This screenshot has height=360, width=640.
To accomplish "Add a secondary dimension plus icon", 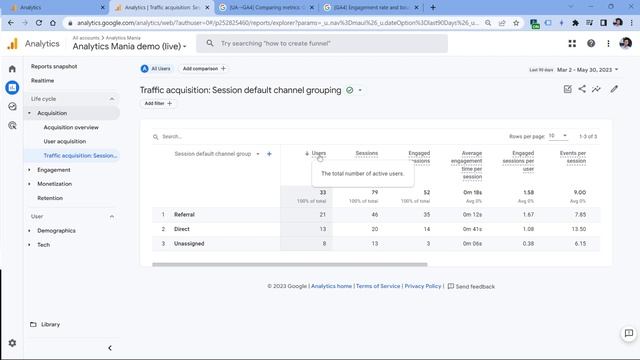I will [x=269, y=154].
